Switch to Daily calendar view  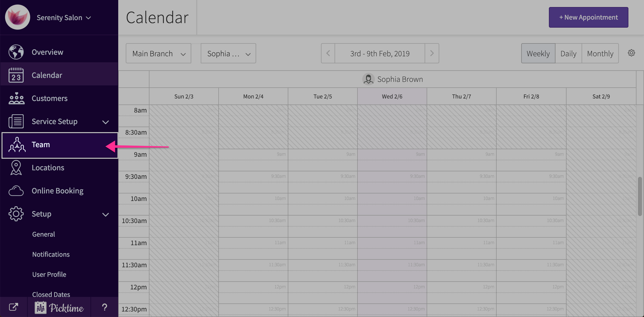click(x=568, y=54)
